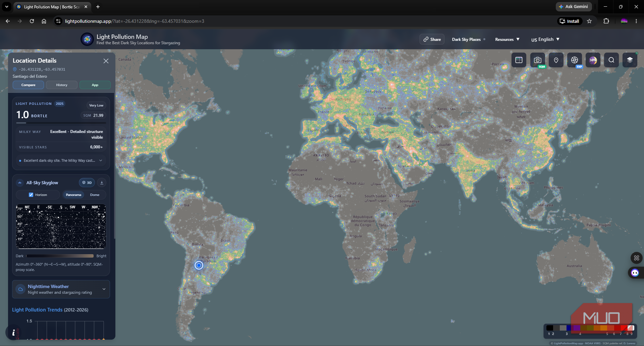Click the four-circle widget on map edge

click(x=637, y=258)
